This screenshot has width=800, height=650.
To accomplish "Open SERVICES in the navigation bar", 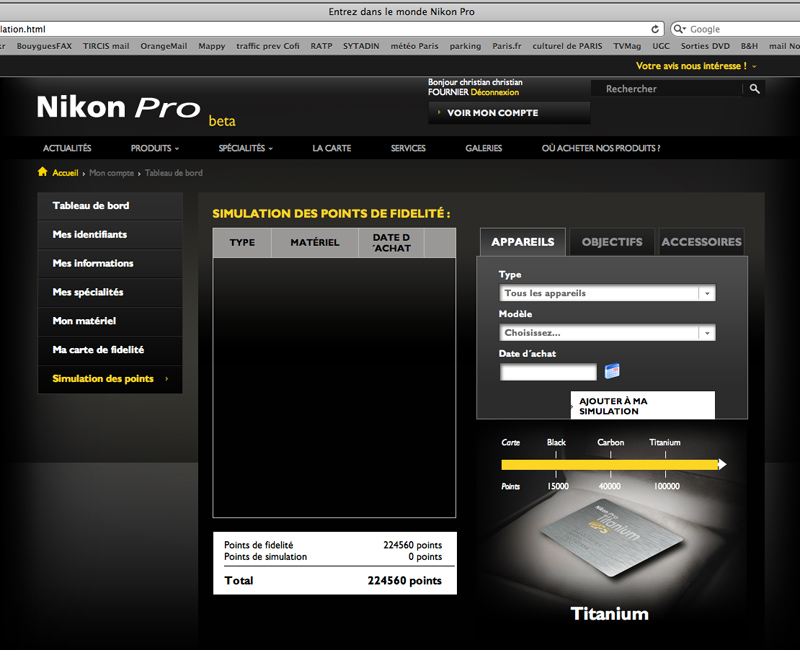I will click(408, 148).
